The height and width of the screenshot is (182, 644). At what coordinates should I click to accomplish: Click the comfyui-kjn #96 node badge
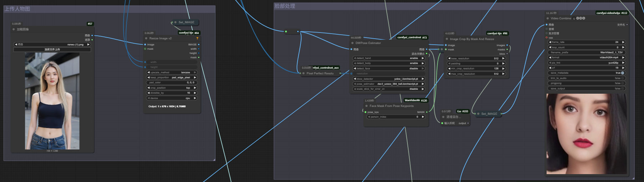click(497, 33)
